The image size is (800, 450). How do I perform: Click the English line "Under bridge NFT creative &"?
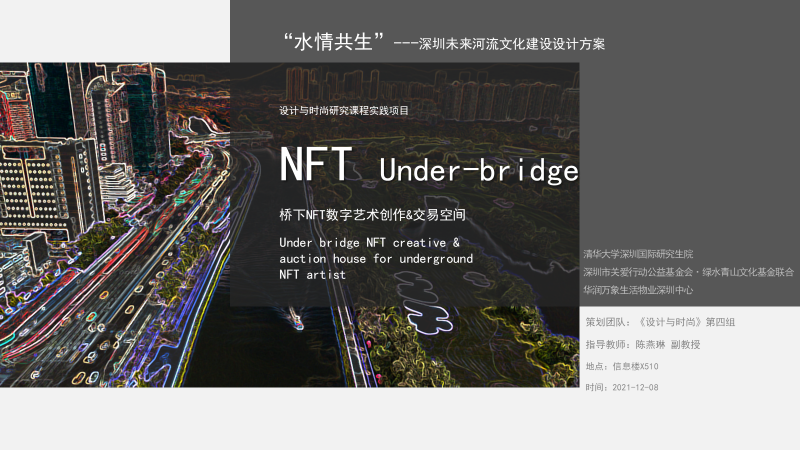coord(369,243)
